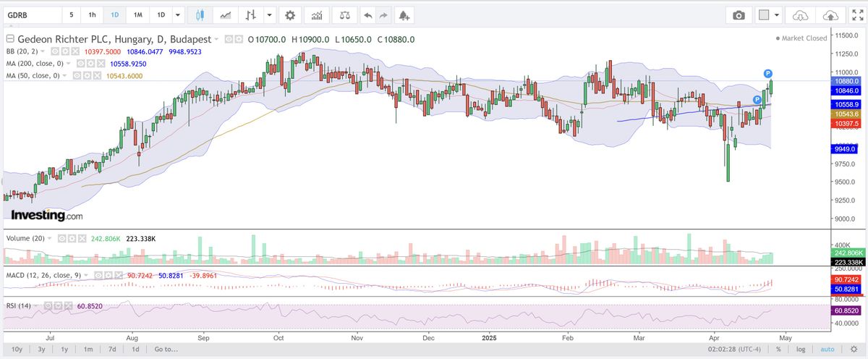This screenshot has height=359, width=868.
Task: Expand MACD (12, 26, close, 9) dropdown
Action: pyautogui.click(x=85, y=275)
